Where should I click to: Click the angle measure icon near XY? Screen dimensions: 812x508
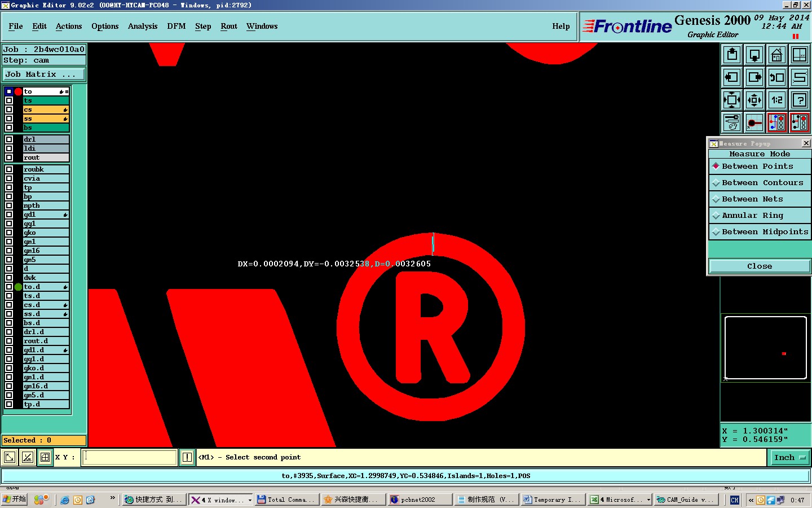pos(27,457)
